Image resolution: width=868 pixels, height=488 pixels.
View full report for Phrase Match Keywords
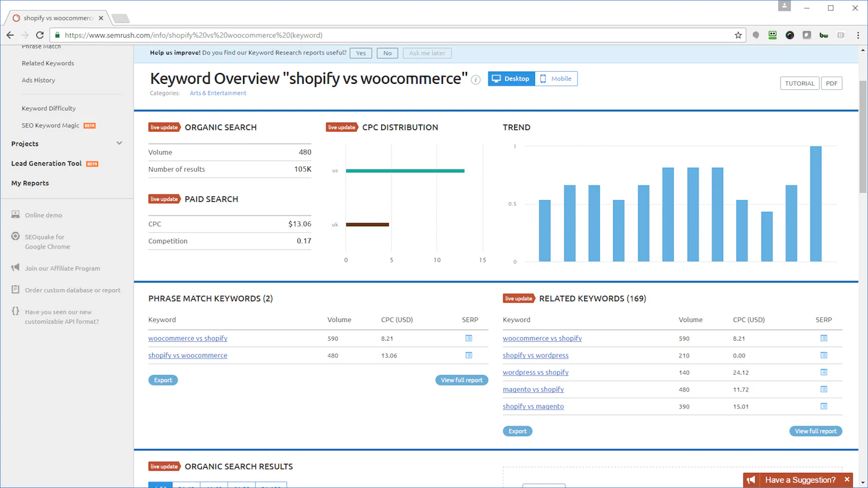[462, 380]
